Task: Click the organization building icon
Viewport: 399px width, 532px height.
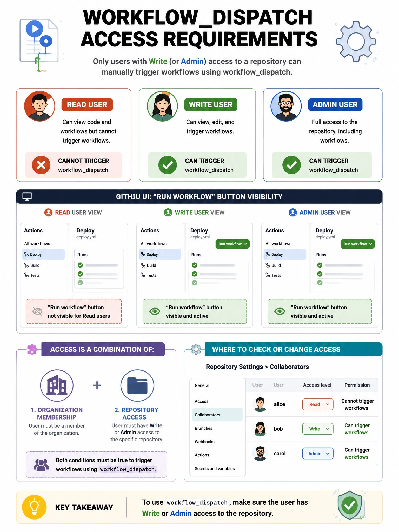Action: (57, 385)
